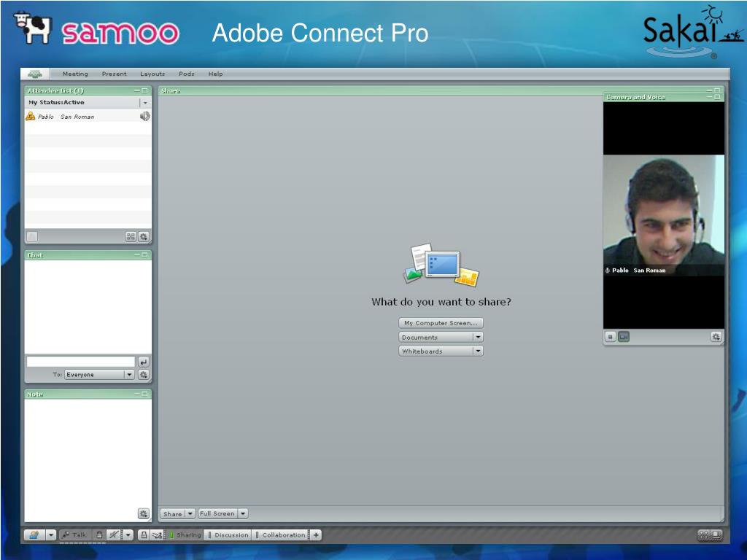747x560 pixels.
Task: Open the arrow next to Full Screen
Action: pyautogui.click(x=243, y=513)
